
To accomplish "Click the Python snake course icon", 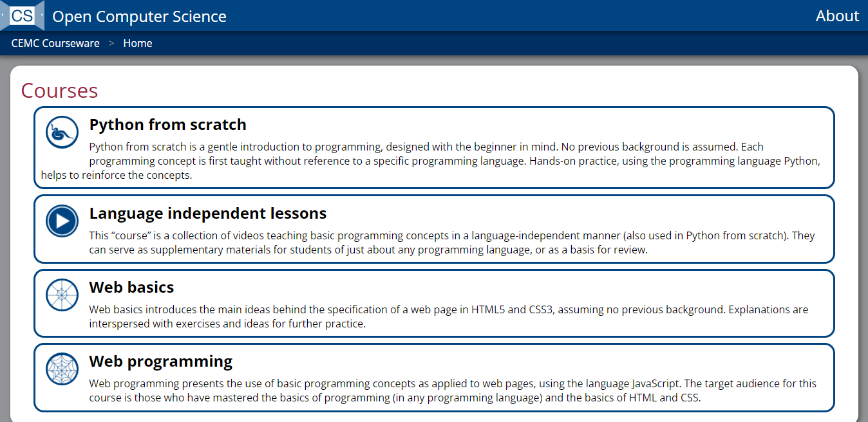I will point(62,133).
